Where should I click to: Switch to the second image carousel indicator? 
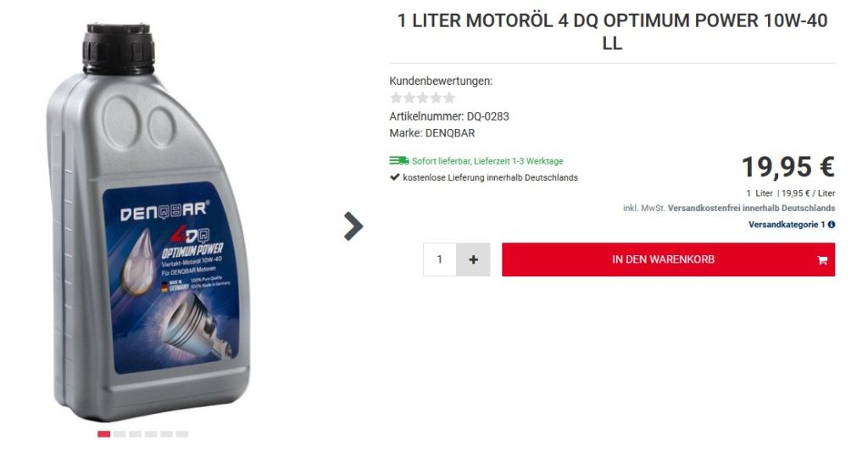(120, 433)
